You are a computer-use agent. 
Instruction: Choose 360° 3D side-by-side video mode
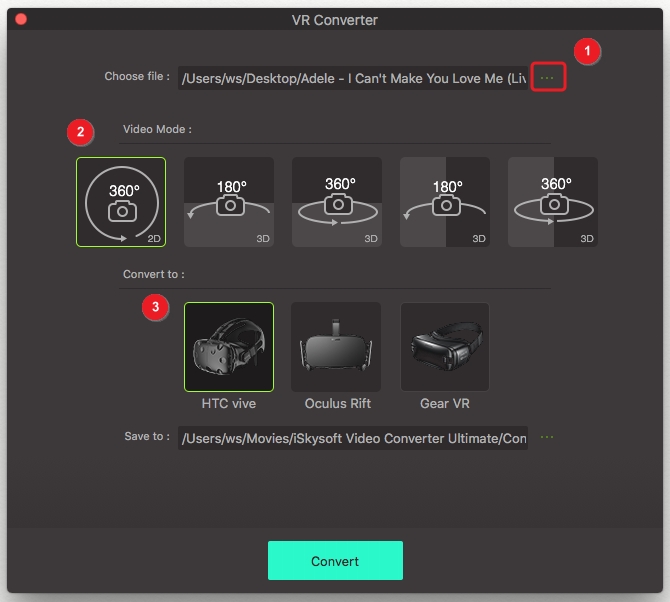[553, 202]
